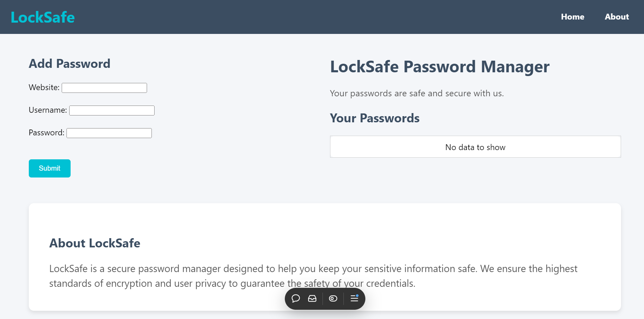
Task: Focus the Username input field
Action: (x=112, y=110)
